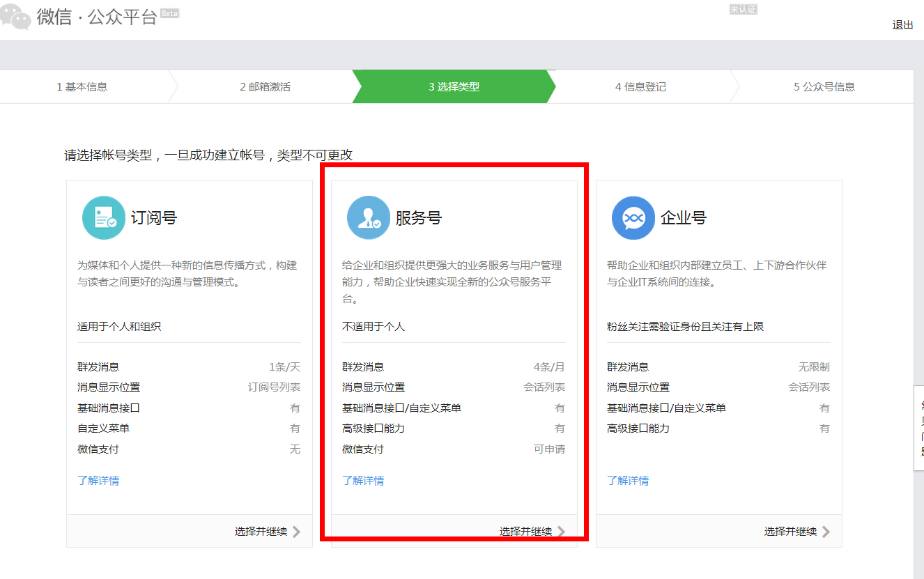Open 了解详情 under 服务号
The image size is (924, 579).
(364, 480)
